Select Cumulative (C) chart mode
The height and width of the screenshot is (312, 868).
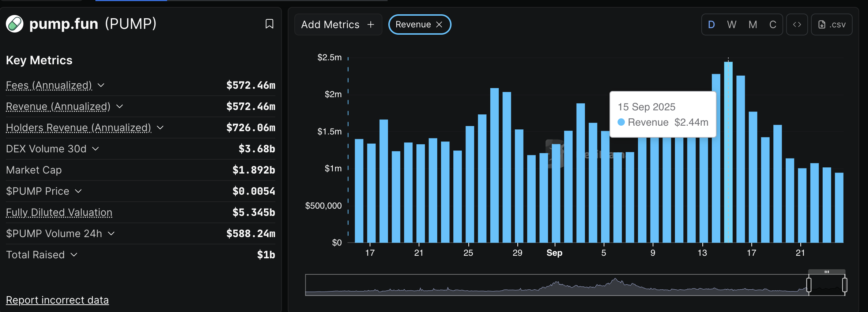(x=773, y=24)
